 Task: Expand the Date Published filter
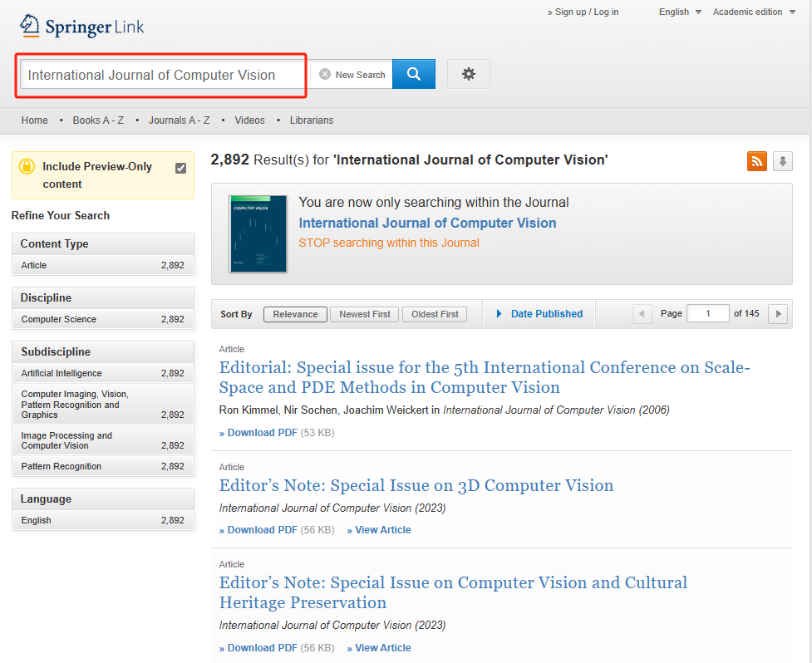(x=539, y=314)
